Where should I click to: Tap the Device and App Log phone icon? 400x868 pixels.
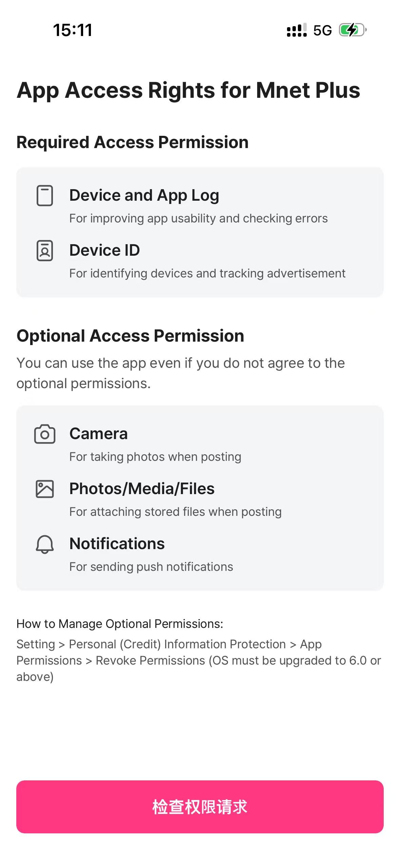(x=44, y=196)
